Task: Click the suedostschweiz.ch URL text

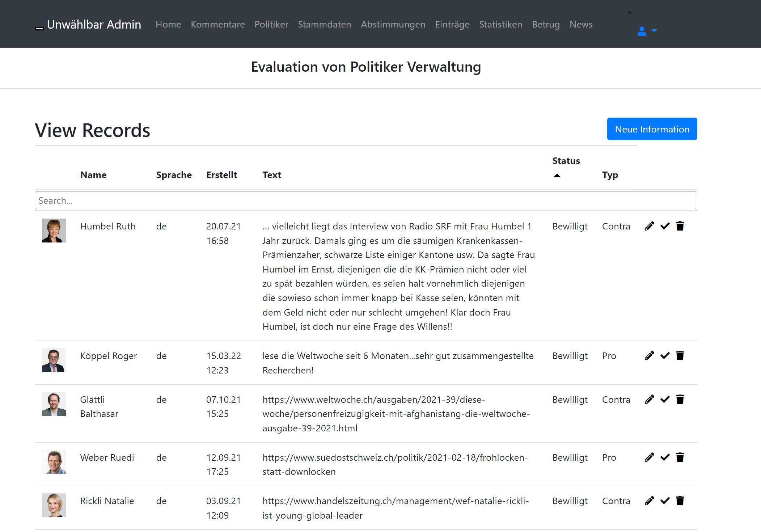Action: pos(395,464)
